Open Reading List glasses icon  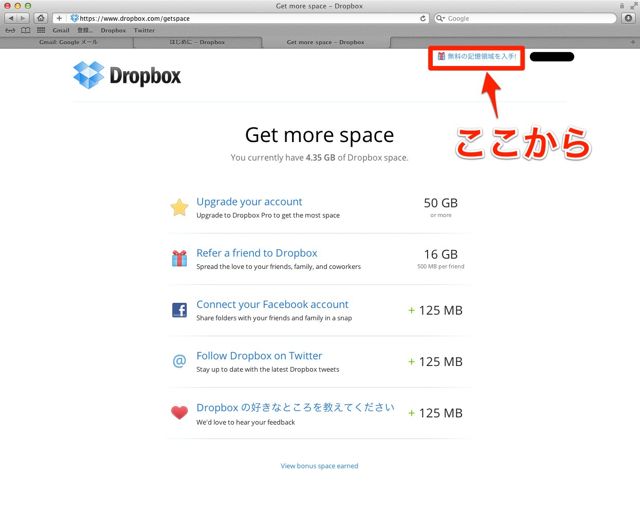click(11, 30)
